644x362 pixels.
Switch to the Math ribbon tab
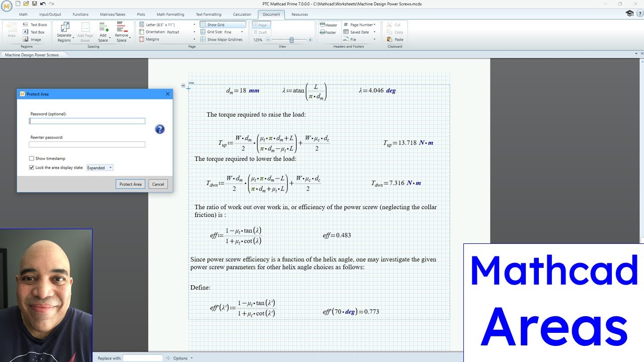tap(23, 14)
